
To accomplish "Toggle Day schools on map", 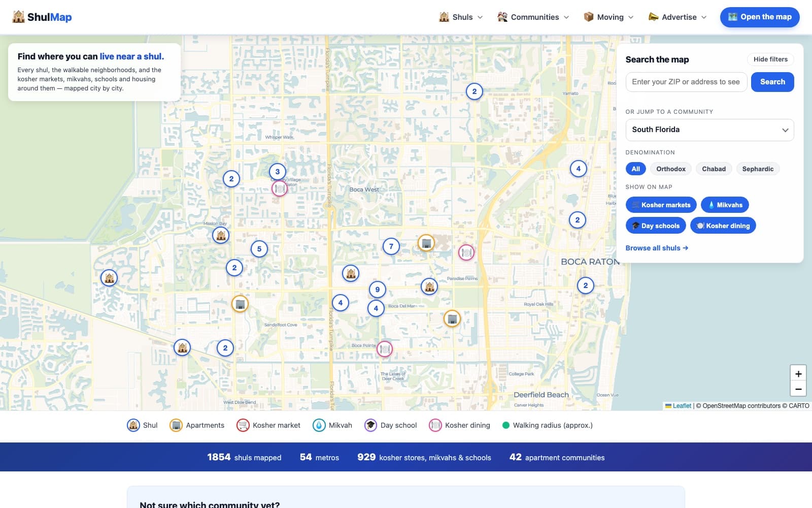I will coord(656,226).
